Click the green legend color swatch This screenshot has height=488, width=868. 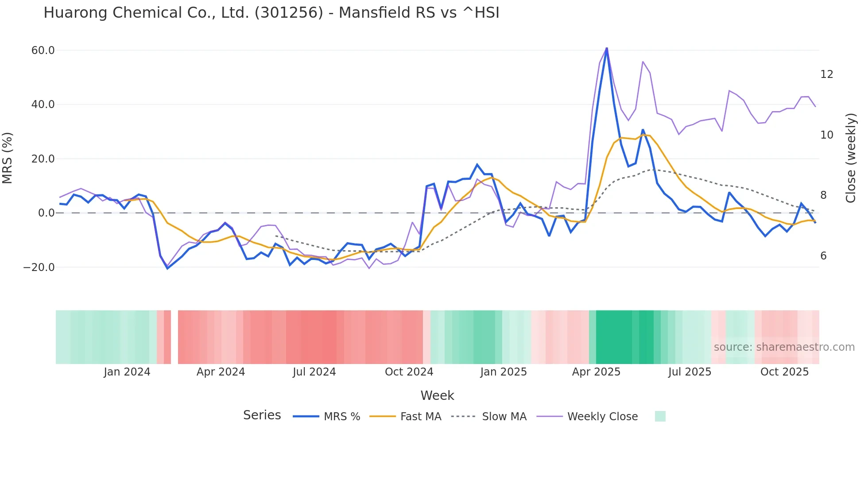660,416
